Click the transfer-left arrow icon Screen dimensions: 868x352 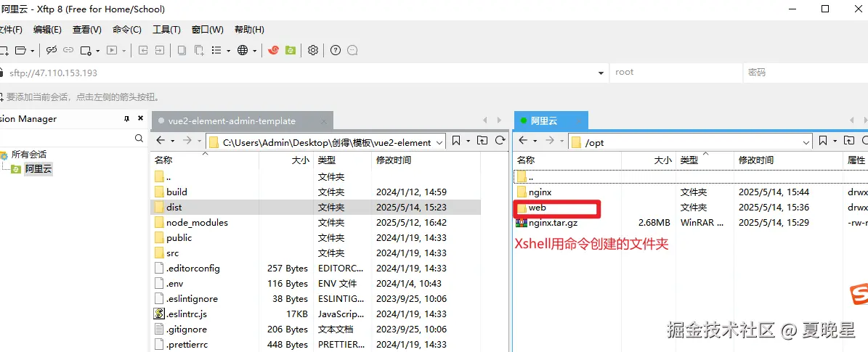[x=143, y=50]
